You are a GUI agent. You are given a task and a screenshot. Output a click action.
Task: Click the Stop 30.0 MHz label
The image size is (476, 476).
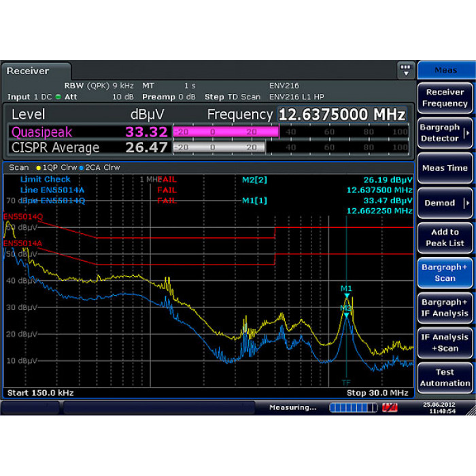click(377, 393)
